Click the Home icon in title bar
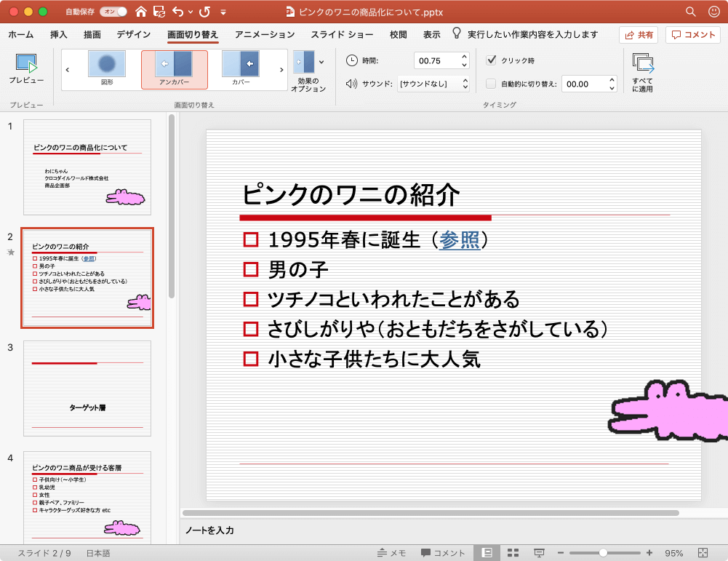The height and width of the screenshot is (561, 728). (140, 12)
